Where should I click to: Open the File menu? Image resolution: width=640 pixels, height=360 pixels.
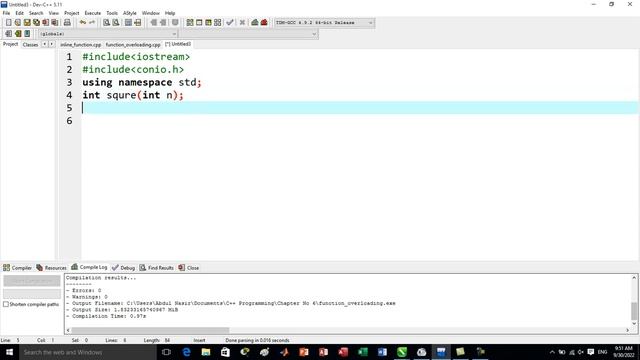(7, 13)
